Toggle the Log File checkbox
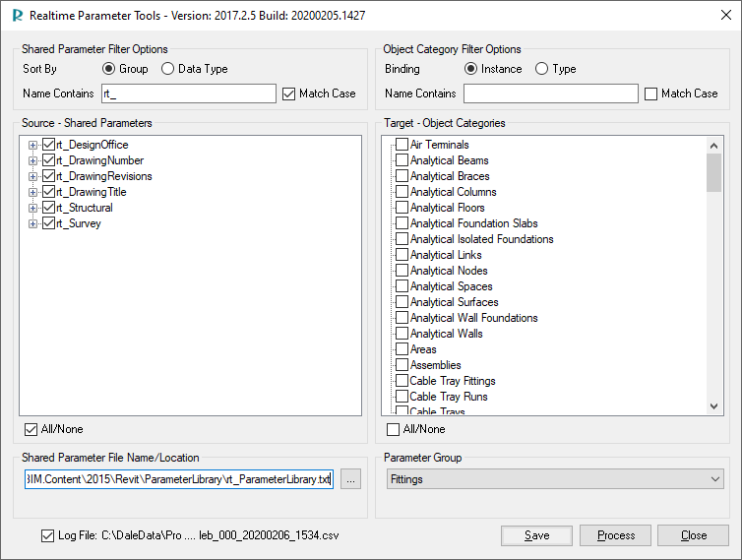742x560 pixels. tap(47, 535)
